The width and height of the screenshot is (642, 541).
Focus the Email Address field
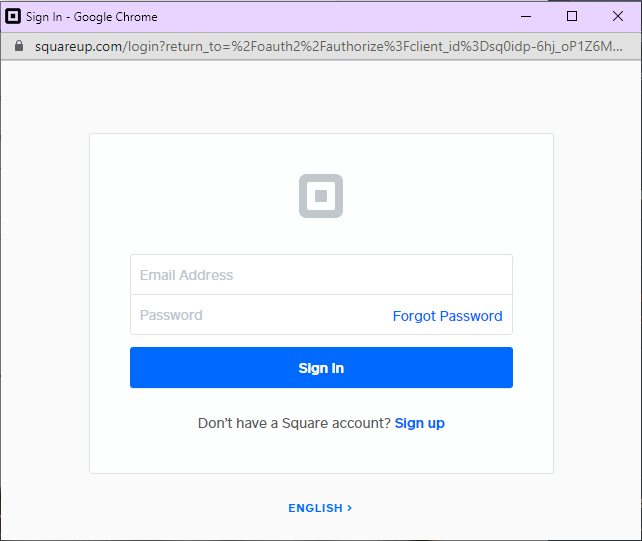[x=321, y=275]
